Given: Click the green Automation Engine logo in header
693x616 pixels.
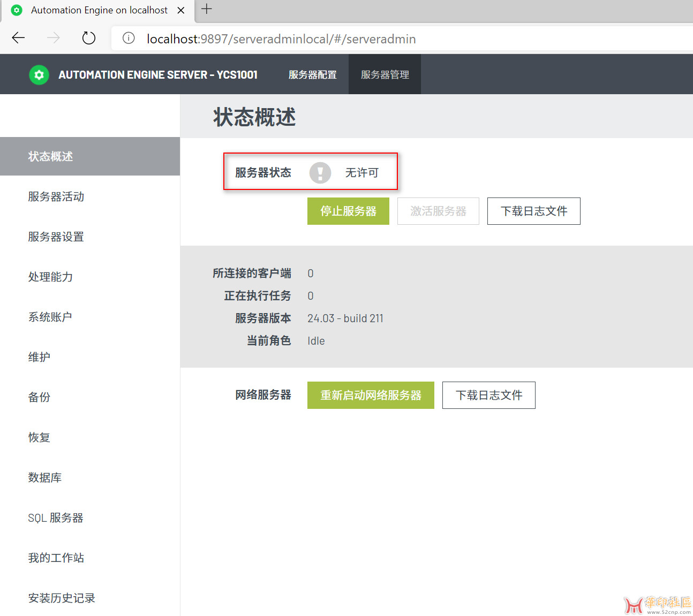Looking at the screenshot, I should tap(39, 75).
